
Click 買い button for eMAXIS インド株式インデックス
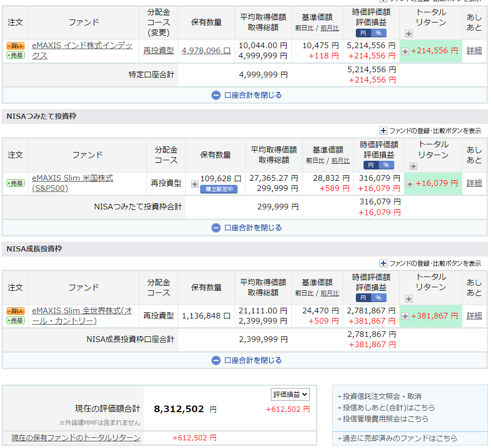pos(15,46)
